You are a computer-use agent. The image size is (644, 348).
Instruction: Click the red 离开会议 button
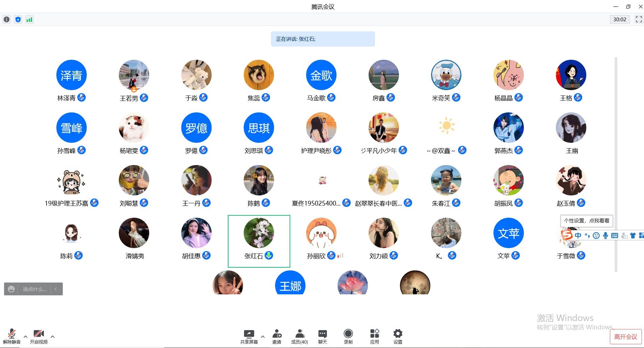[625, 337]
